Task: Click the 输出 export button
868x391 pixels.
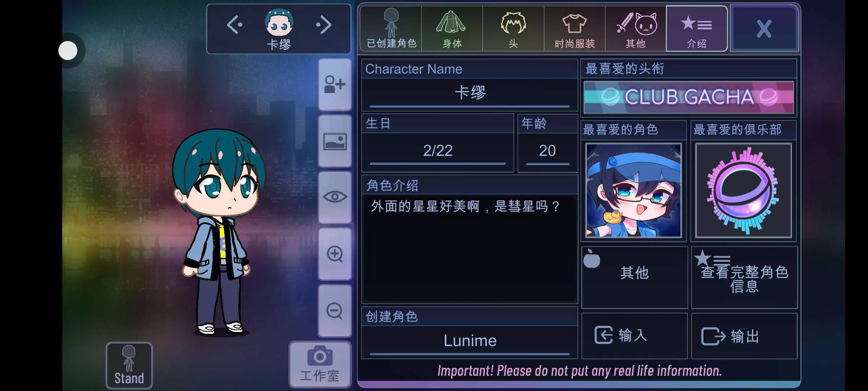Action: pyautogui.click(x=744, y=336)
